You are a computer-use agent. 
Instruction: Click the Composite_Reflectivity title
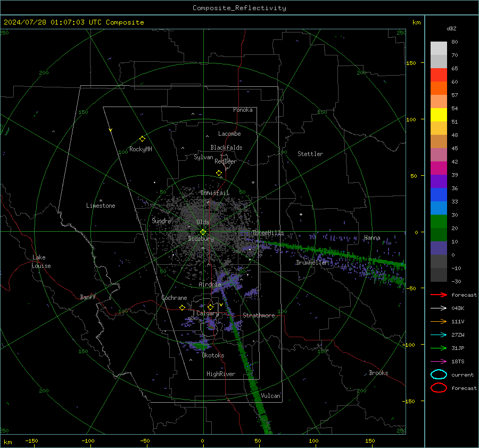pyautogui.click(x=240, y=8)
